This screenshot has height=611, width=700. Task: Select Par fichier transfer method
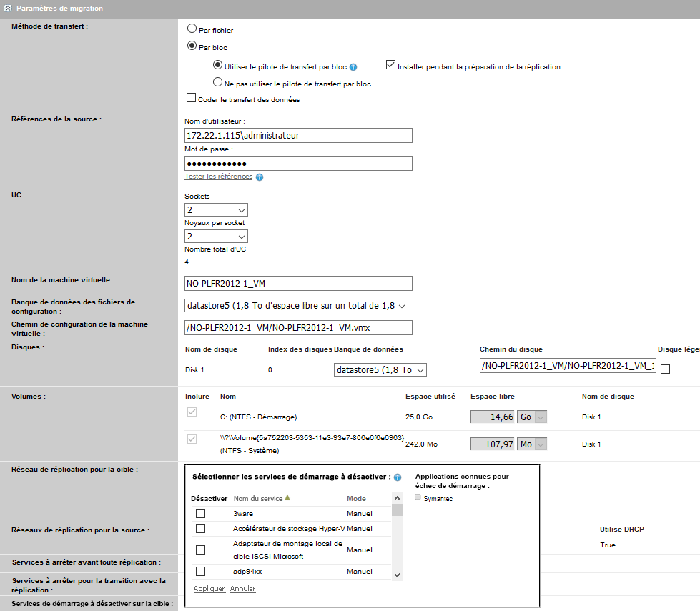[191, 29]
